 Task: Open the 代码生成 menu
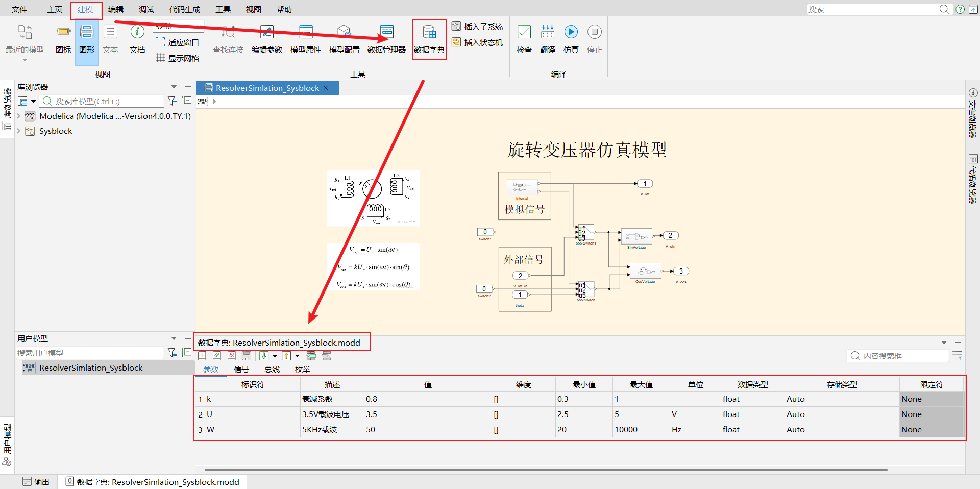point(184,10)
